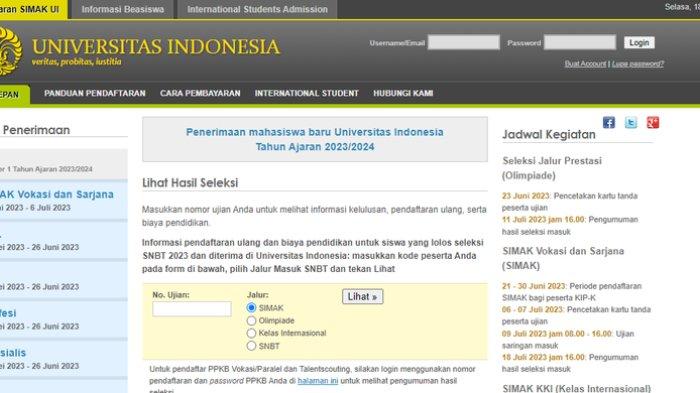
Task: Click the Jadwal Kegiatan heading
Action: pyautogui.click(x=549, y=134)
